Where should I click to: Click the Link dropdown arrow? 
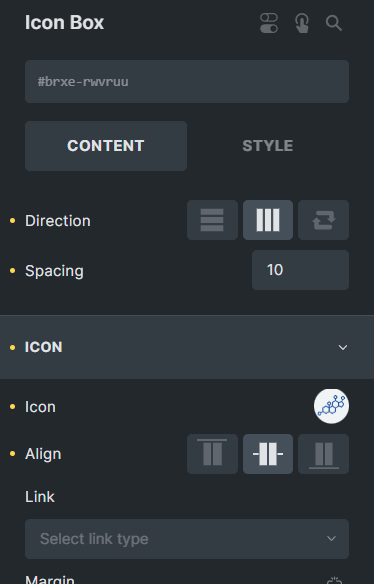[x=331, y=539]
